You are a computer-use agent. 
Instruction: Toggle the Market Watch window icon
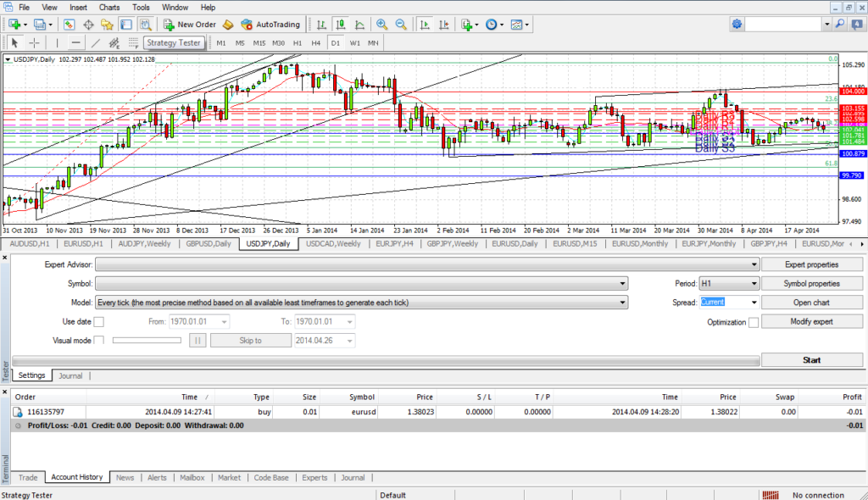[69, 25]
